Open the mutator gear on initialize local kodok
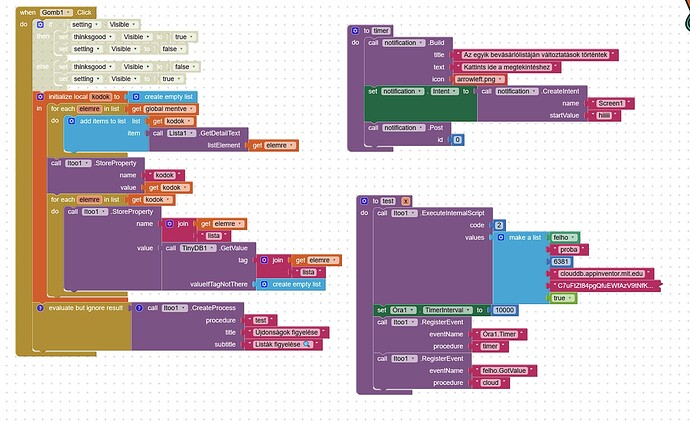This screenshot has width=690, height=421. (x=40, y=97)
